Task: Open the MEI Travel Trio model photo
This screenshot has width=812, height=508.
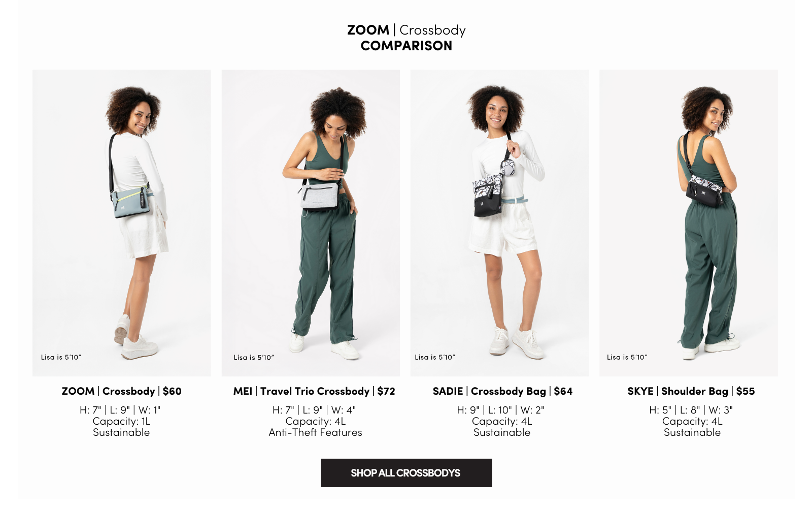Action: tap(311, 223)
